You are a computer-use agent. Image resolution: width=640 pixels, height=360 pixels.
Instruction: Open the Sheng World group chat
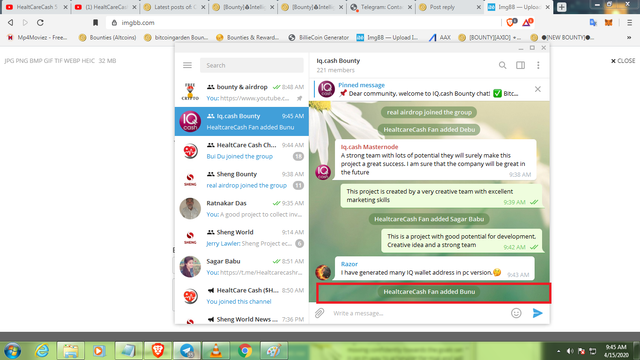pyautogui.click(x=242, y=238)
